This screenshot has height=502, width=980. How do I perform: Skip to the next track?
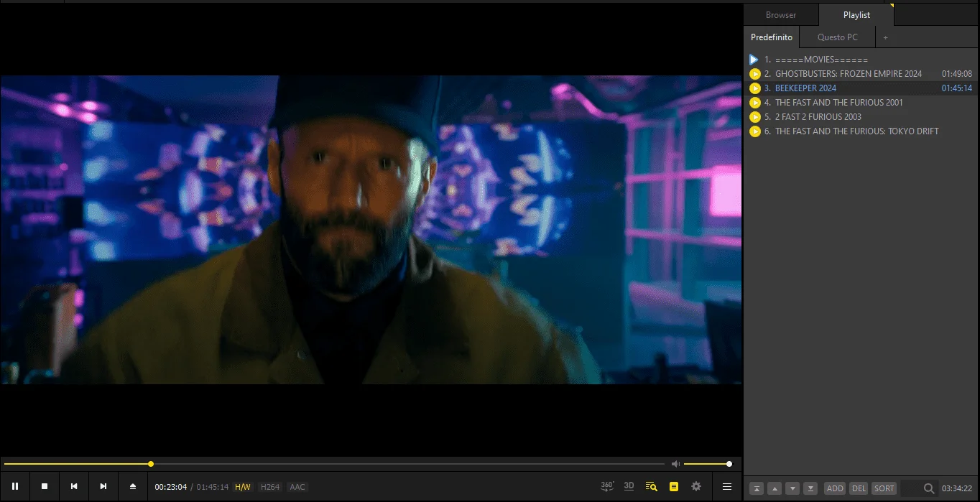103,486
